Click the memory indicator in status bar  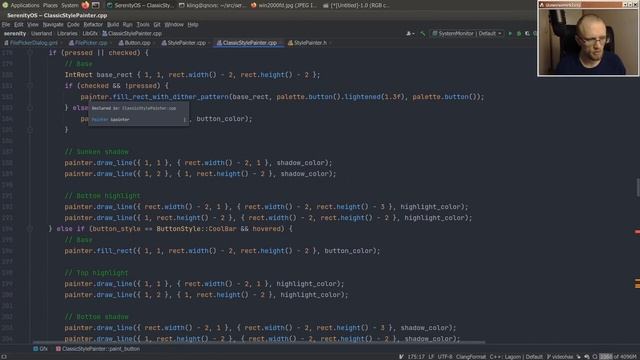click(x=619, y=357)
